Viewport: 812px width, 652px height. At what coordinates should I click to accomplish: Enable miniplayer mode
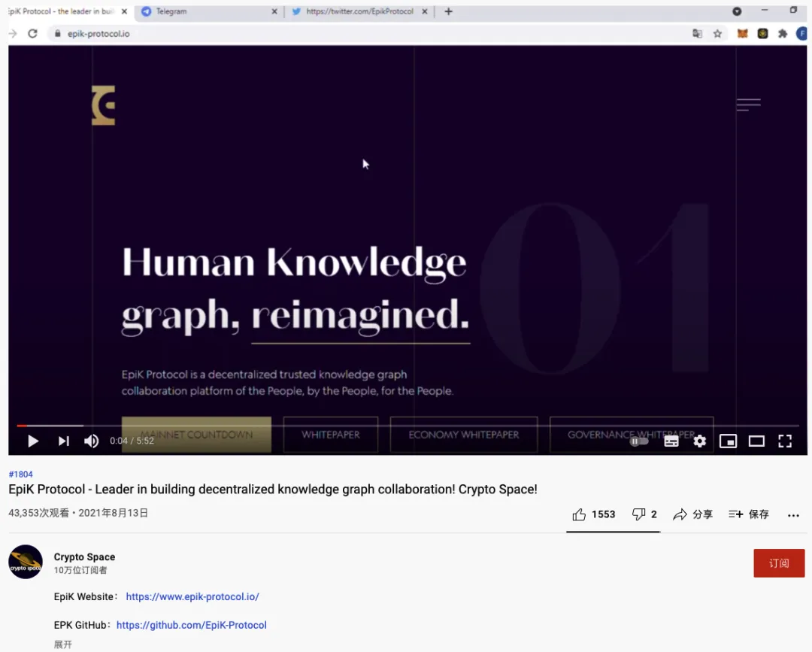(x=728, y=441)
